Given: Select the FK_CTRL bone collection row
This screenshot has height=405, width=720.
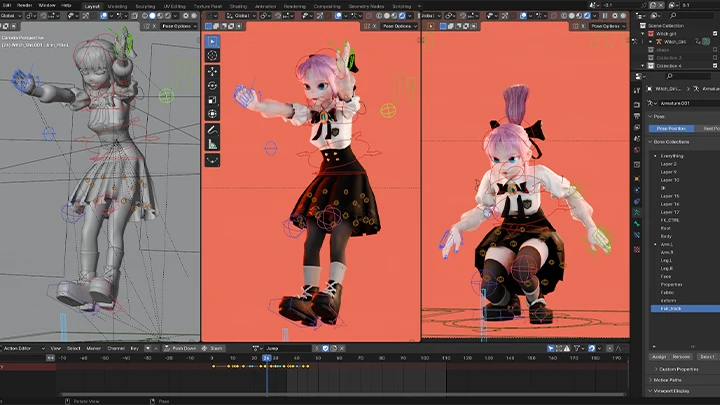Looking at the screenshot, I should (x=685, y=220).
